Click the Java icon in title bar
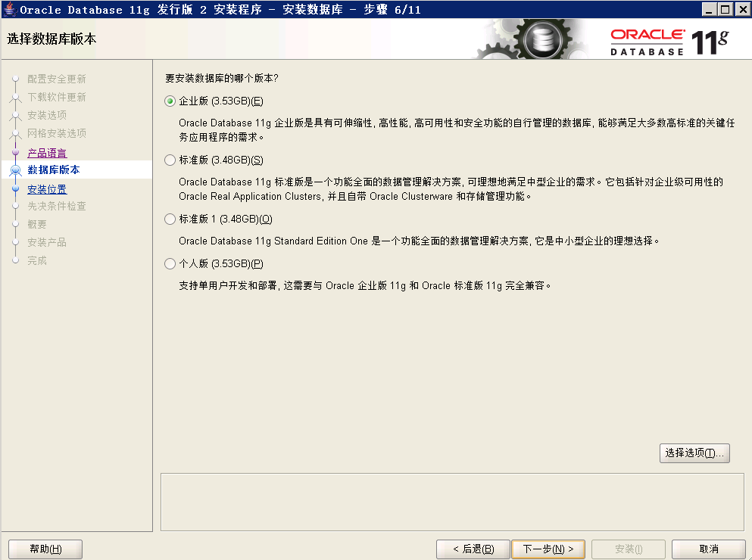 (10, 9)
